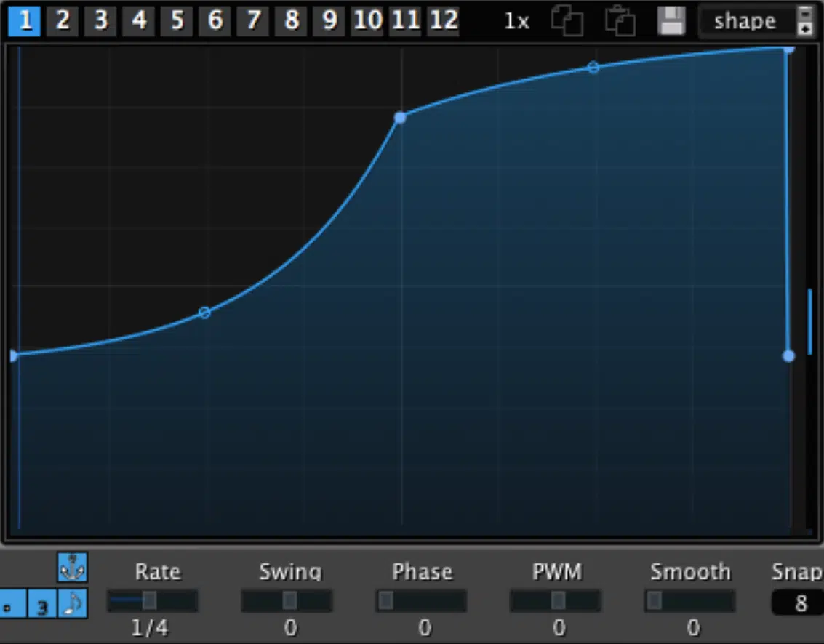Click the 1x multiplier button
The width and height of the screenshot is (824, 644).
(x=516, y=22)
